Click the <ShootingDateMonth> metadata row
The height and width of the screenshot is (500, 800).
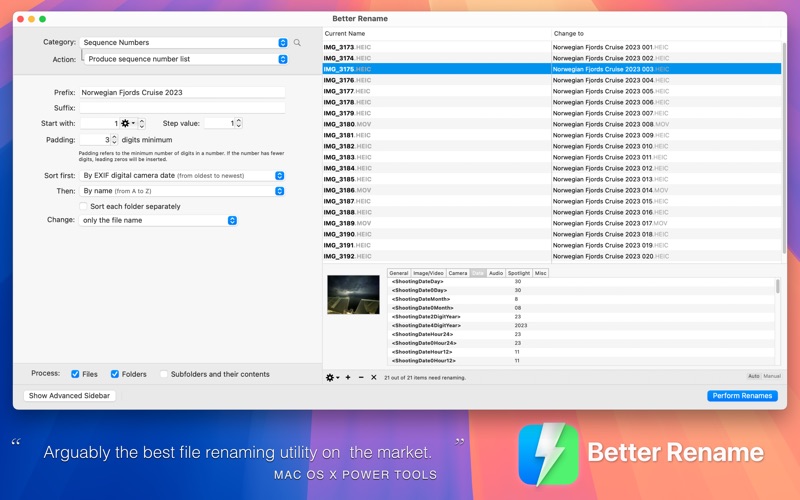581,299
